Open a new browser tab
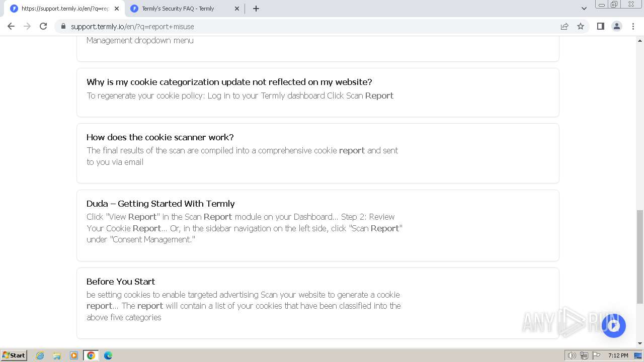644x362 pixels. (256, 9)
